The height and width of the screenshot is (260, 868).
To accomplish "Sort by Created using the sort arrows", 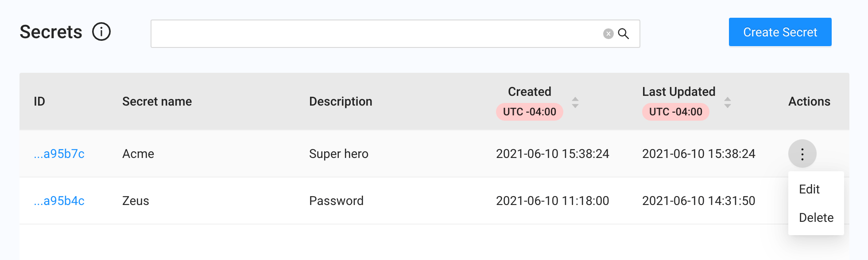I will coord(575,102).
